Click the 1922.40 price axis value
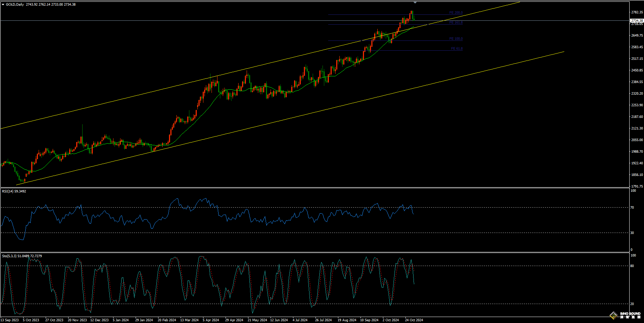Viewport: 644px width, 323px height. coord(637,163)
